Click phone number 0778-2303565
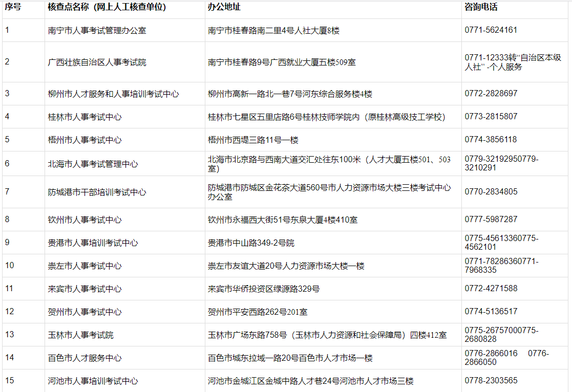 [491, 381]
